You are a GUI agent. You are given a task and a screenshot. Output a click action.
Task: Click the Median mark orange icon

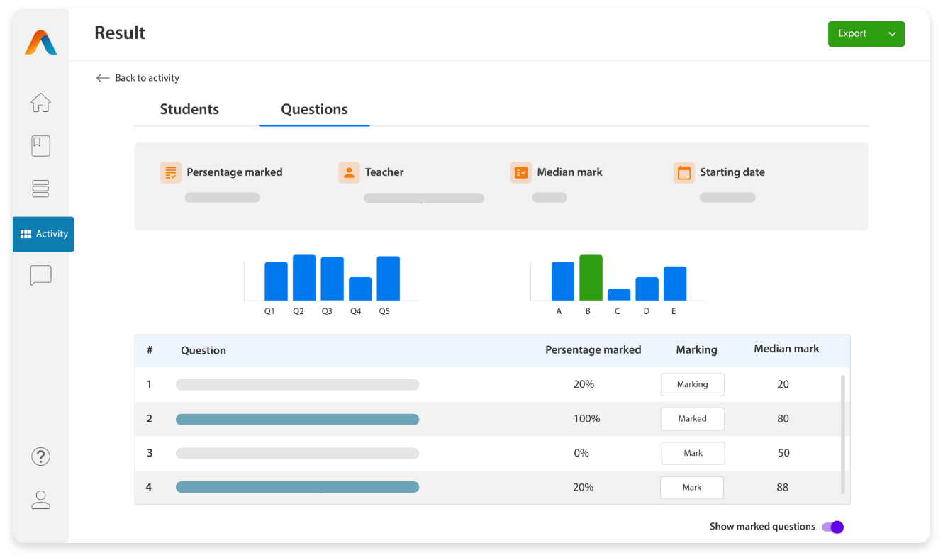521,172
